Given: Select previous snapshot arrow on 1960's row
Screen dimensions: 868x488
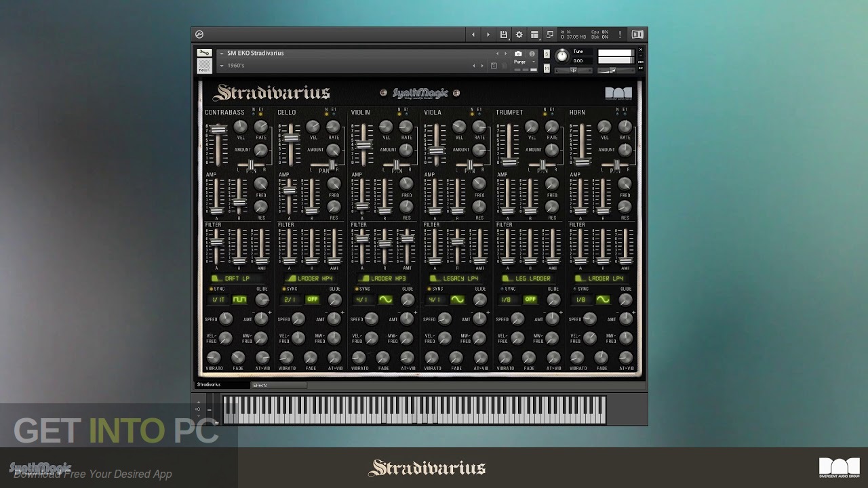Looking at the screenshot, I should point(474,66).
